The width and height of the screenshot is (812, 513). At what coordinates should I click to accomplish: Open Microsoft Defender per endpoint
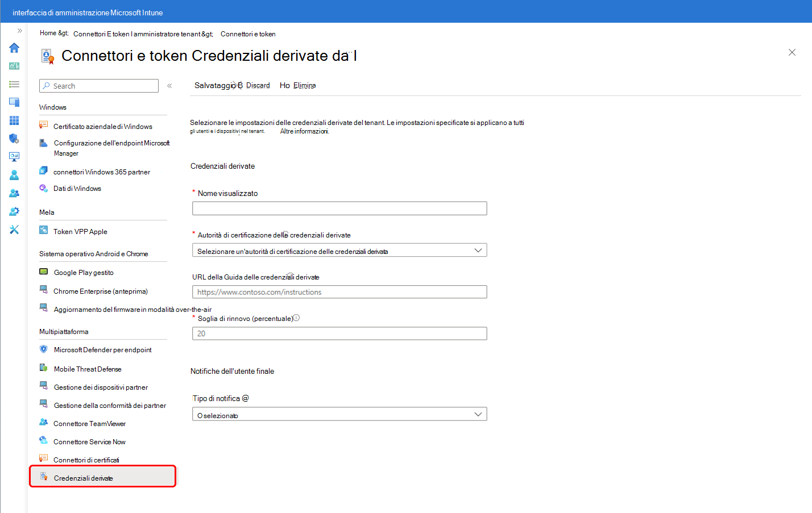pos(103,350)
